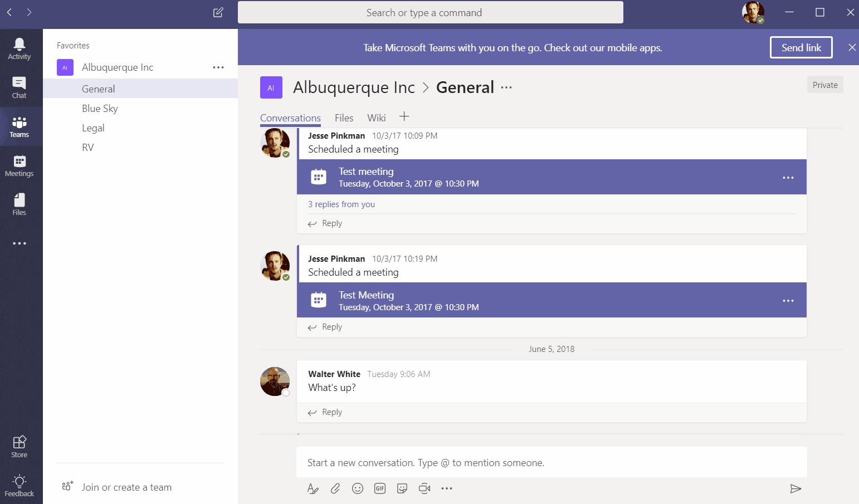This screenshot has width=859, height=504.
Task: Show more compose options ellipsis
Action: (447, 488)
